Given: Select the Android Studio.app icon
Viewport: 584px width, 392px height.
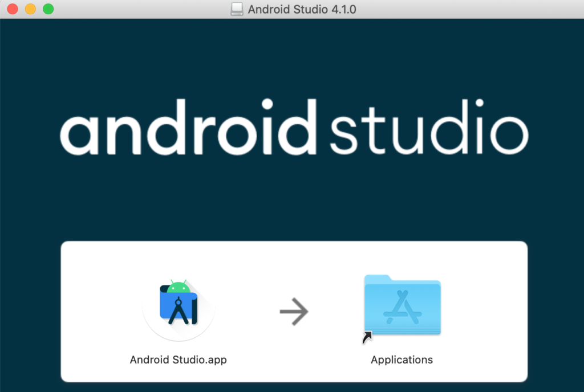Looking at the screenshot, I should tap(179, 310).
